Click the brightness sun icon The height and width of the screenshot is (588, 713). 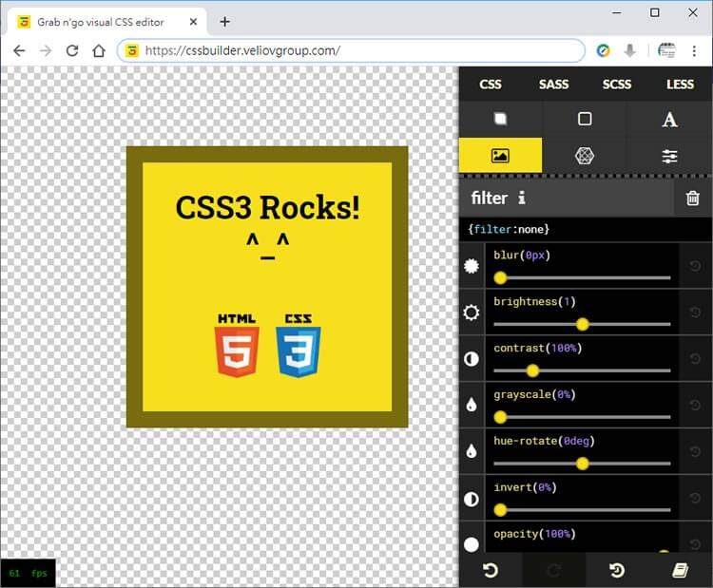[472, 313]
